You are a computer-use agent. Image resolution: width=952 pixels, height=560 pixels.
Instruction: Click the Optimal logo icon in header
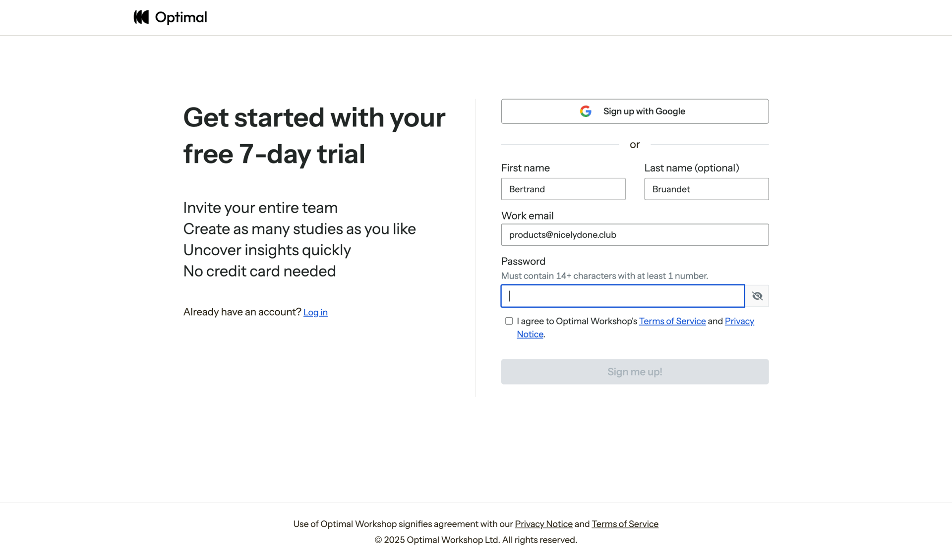pos(141,17)
